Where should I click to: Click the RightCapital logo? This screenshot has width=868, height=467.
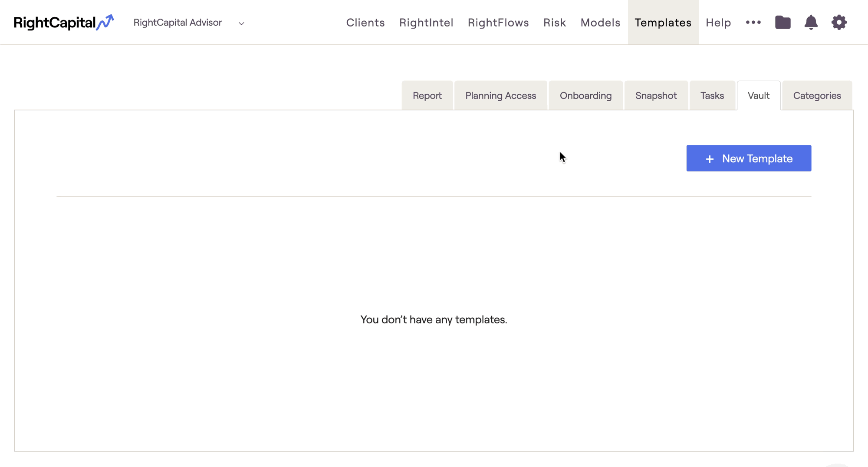64,23
